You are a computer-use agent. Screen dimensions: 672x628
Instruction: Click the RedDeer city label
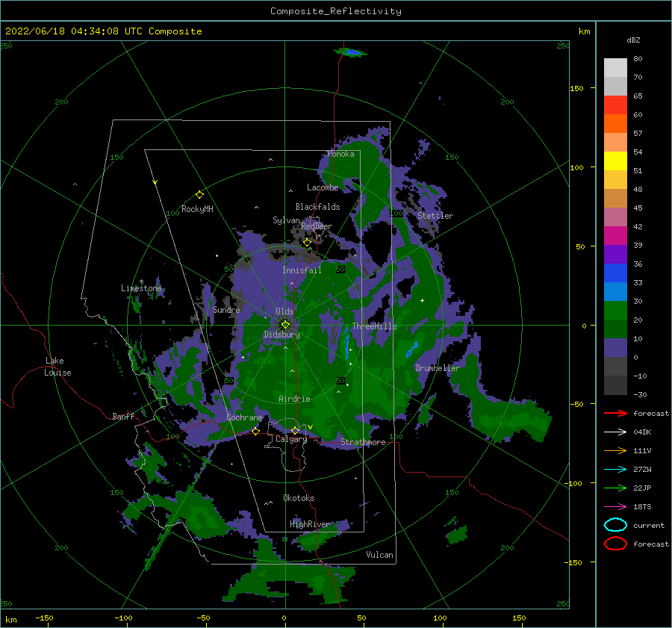(x=317, y=226)
